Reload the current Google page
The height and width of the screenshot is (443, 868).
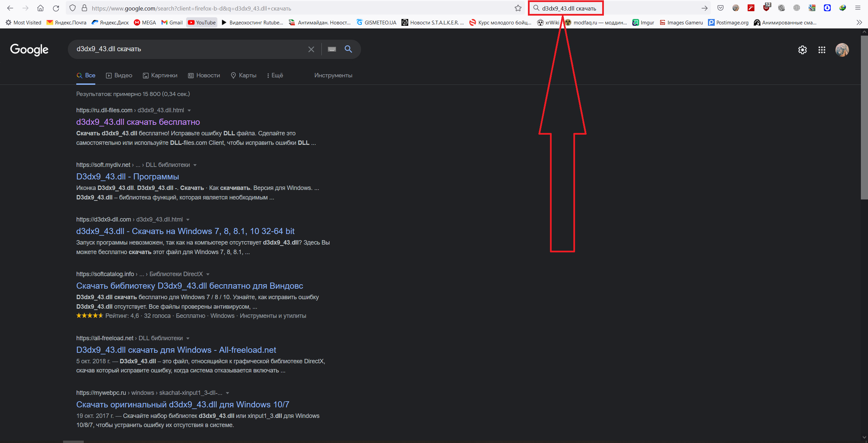tap(56, 8)
